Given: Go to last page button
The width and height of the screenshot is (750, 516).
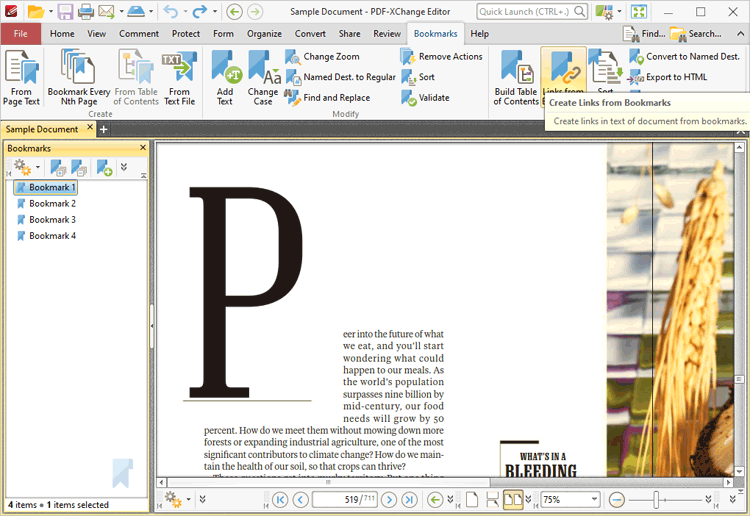Looking at the screenshot, I should [x=409, y=500].
